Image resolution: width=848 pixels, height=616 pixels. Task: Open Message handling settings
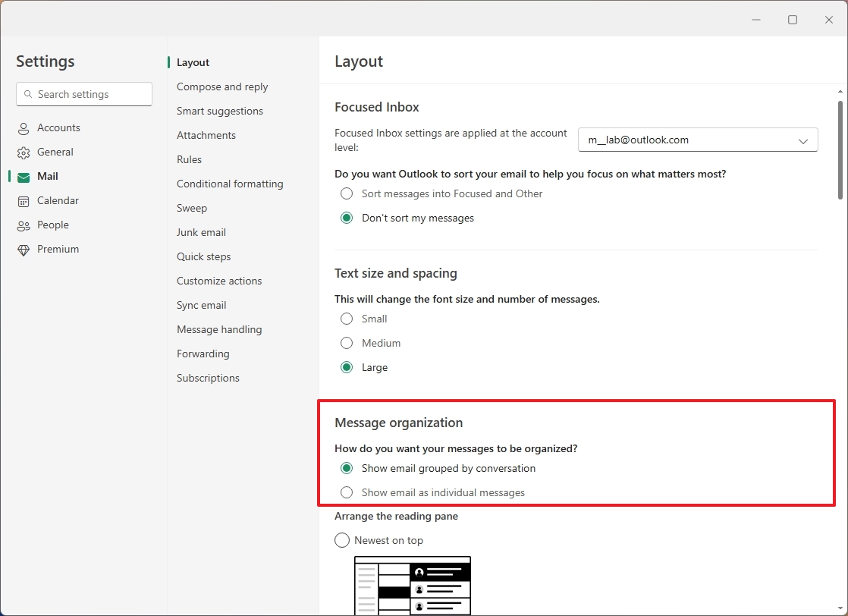(x=219, y=330)
